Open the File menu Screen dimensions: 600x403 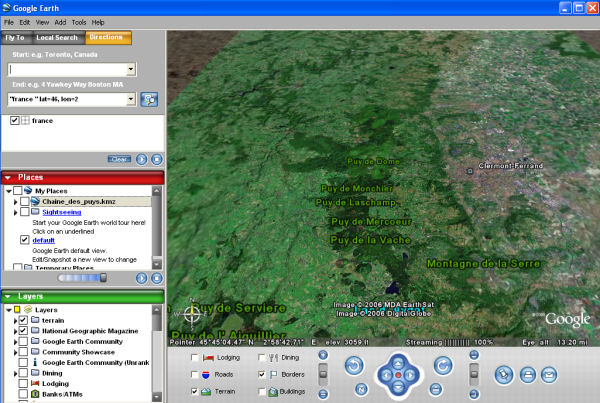coord(9,22)
